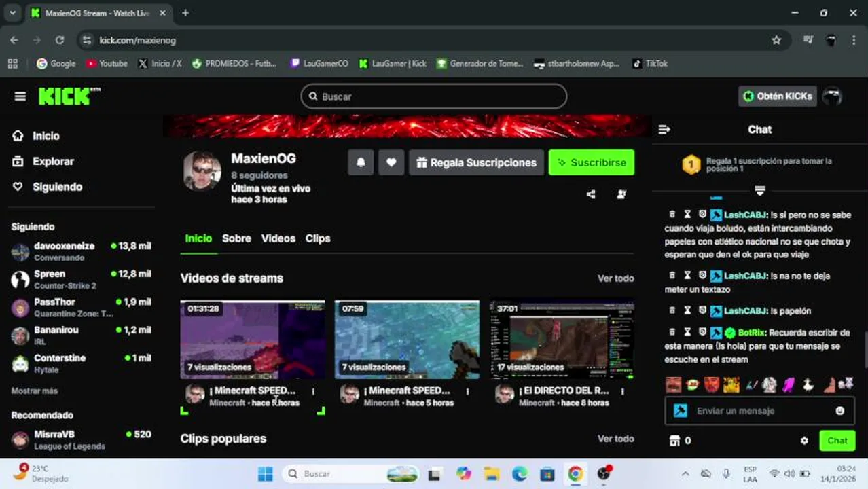Screen dimensions: 868x489
Task: Open the weather widget showing 23°C
Action: (42, 473)
